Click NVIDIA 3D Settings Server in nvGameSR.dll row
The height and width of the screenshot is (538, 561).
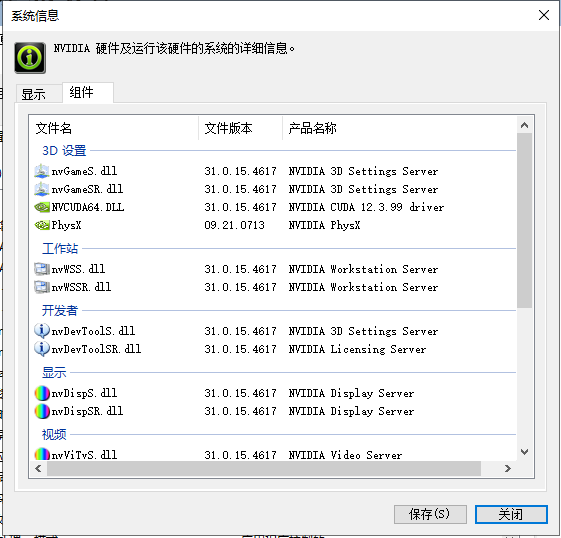tap(363, 189)
